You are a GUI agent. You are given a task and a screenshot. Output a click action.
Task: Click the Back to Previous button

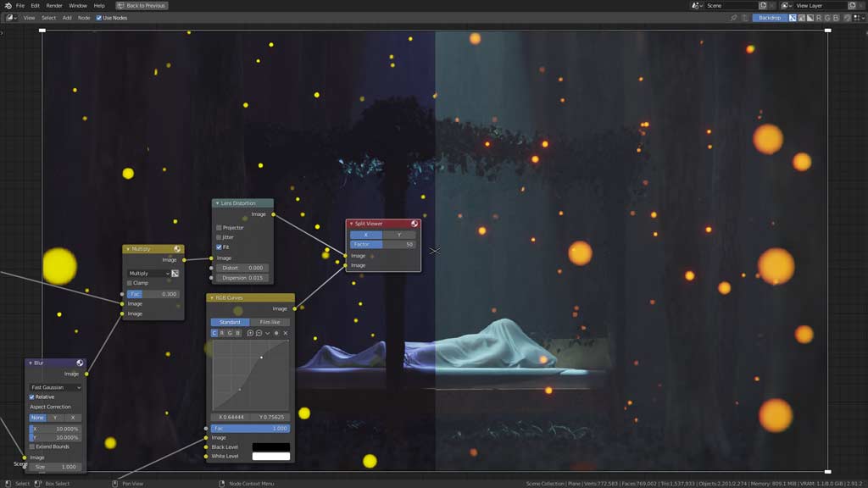pyautogui.click(x=142, y=6)
